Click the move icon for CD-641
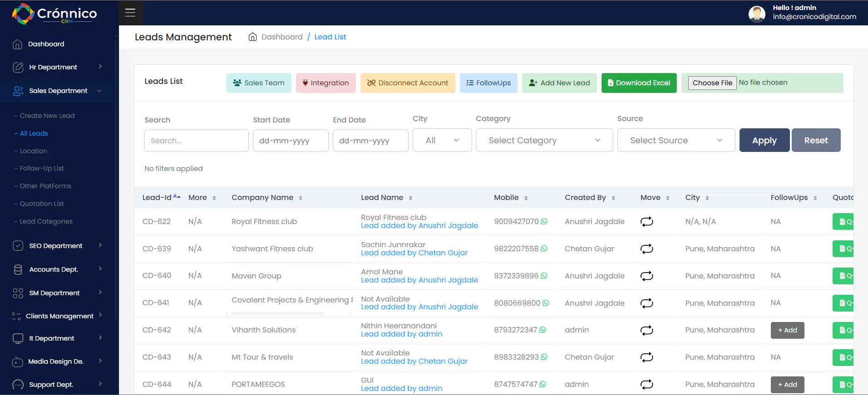 pos(646,303)
